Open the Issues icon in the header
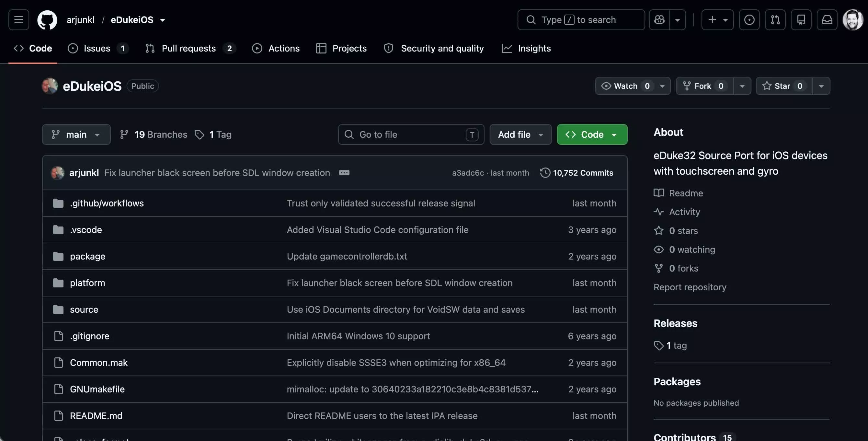868x441 pixels. click(749, 19)
